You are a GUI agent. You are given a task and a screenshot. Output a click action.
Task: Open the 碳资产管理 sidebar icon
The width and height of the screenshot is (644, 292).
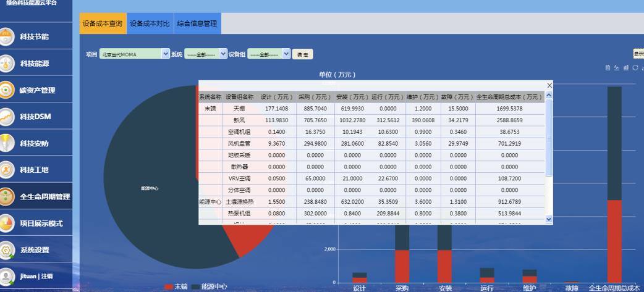(x=6, y=90)
